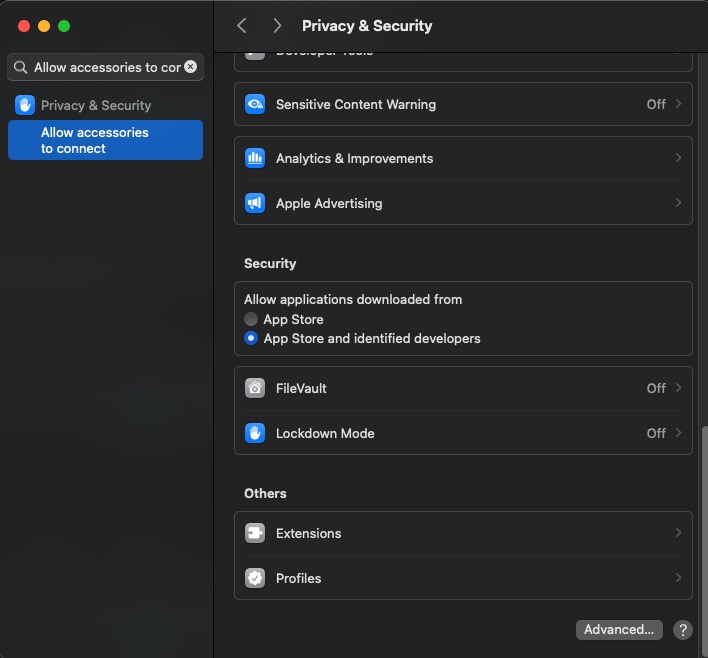Click inside the settings search field
Image resolution: width=708 pixels, height=658 pixels.
pos(105,67)
